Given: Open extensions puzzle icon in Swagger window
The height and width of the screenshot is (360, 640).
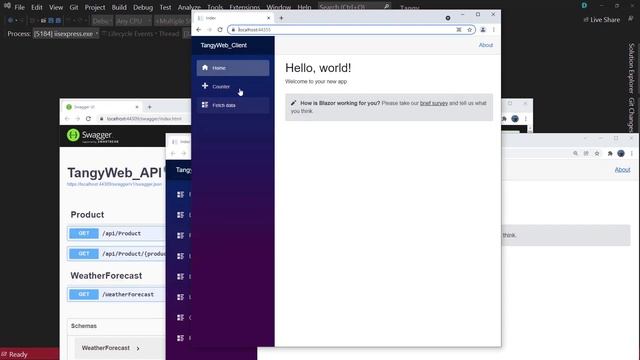Looking at the screenshot, I should click(504, 119).
